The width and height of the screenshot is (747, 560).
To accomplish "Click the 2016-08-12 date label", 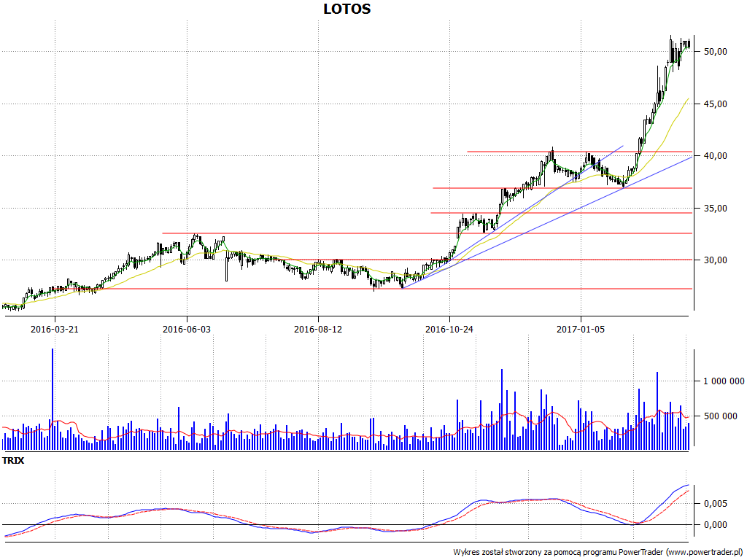I will [x=318, y=329].
